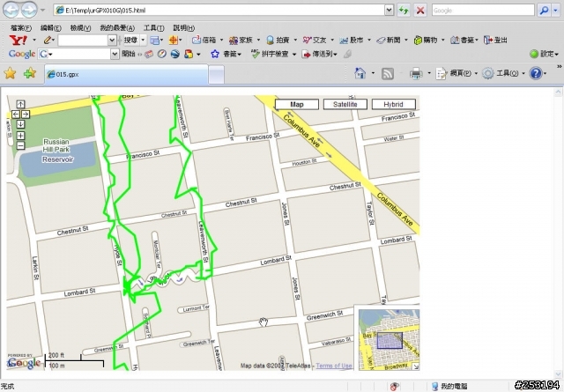Open the Terms of Use link
The height and width of the screenshot is (392, 564).
pos(334,366)
